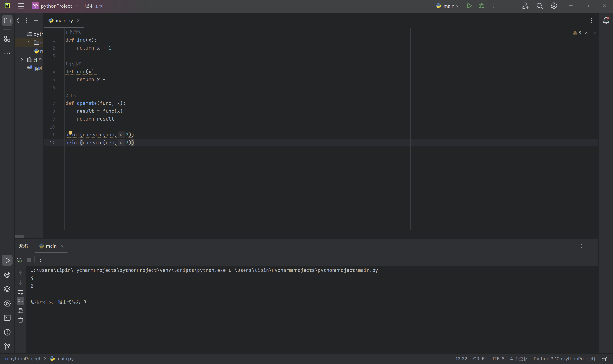Open IDE settings gear
The image size is (613, 364).
coord(554,6)
